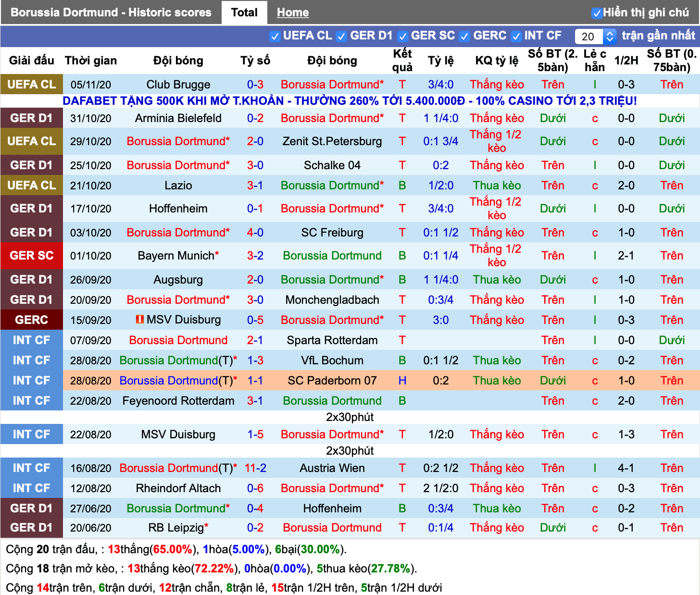Click the 3-2 score in Bayern Munich row
This screenshot has width=700, height=595.
tap(255, 256)
